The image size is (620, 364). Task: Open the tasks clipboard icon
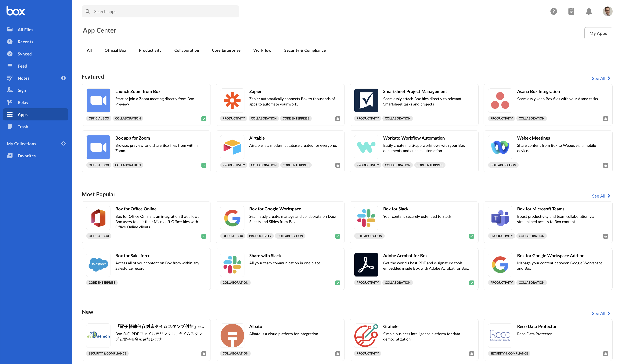[x=571, y=11]
